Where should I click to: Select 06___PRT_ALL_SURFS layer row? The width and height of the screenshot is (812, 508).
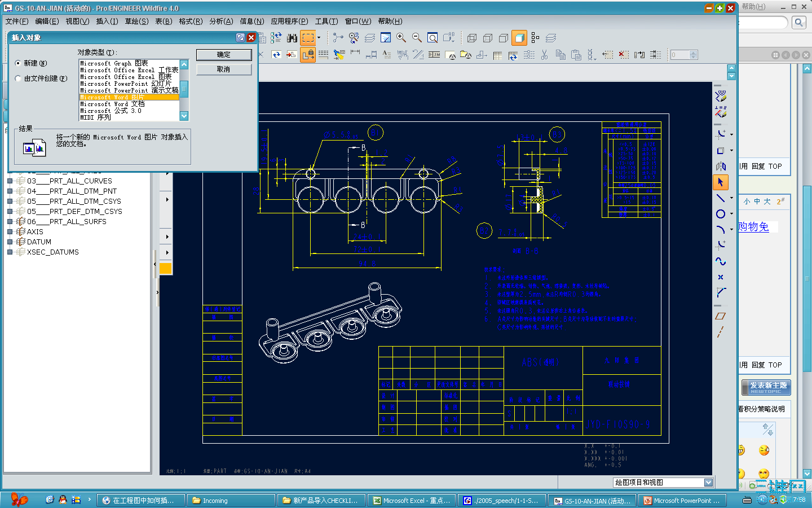click(67, 222)
